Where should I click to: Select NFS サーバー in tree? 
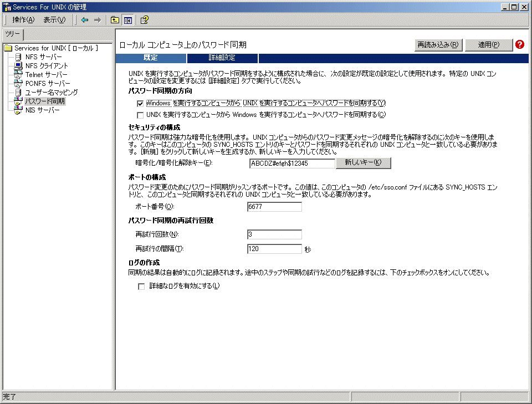coord(43,57)
